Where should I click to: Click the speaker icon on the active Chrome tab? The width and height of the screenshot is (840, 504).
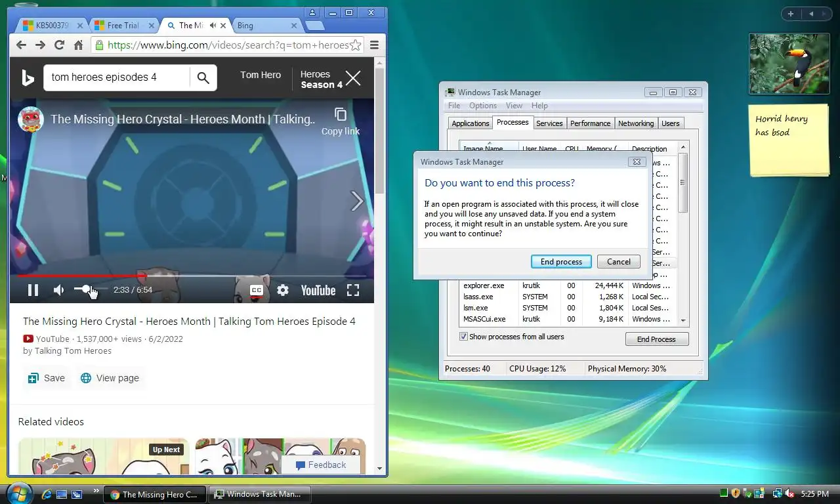[213, 26]
